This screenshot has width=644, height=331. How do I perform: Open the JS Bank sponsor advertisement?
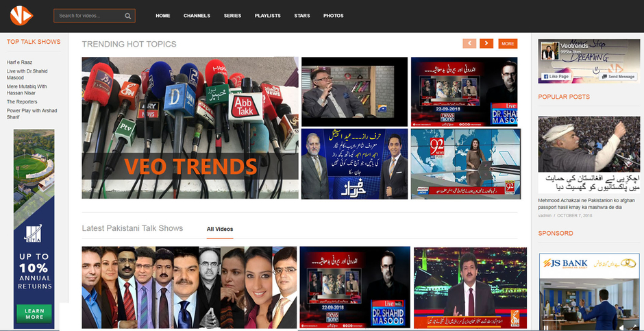tap(589, 292)
